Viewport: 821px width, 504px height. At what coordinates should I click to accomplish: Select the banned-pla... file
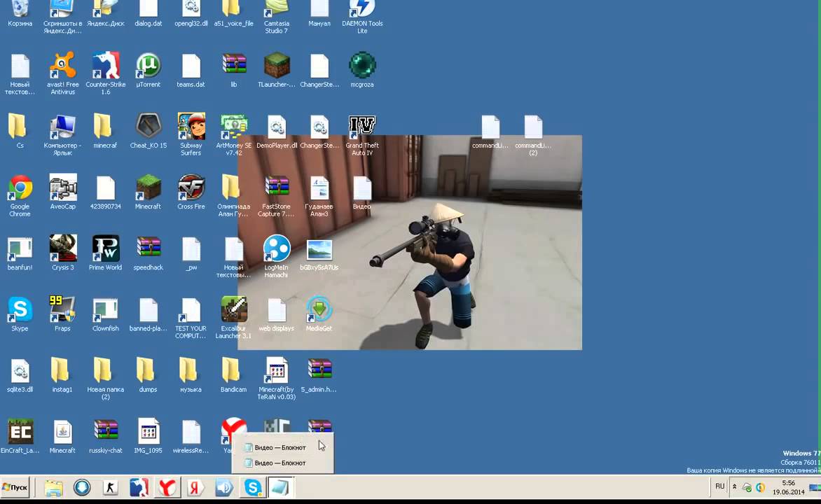pos(149,311)
